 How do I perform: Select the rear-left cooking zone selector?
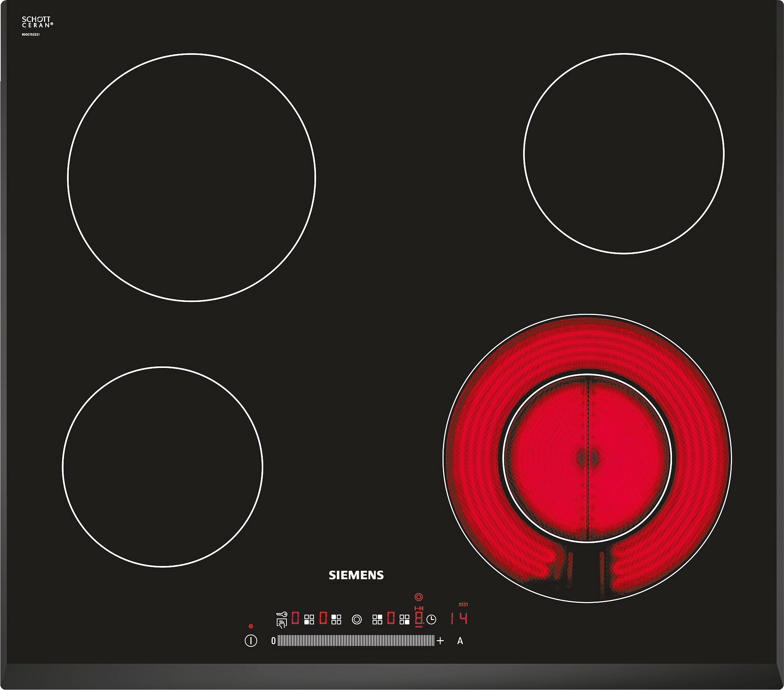click(336, 620)
